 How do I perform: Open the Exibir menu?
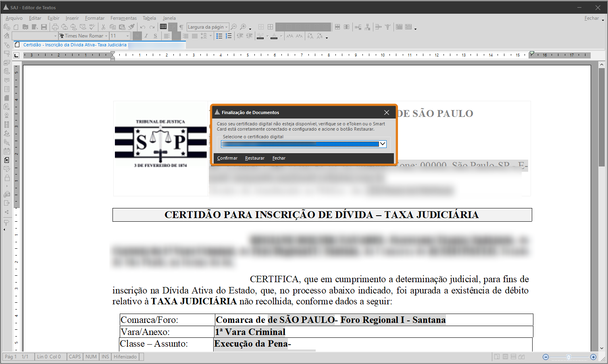(x=53, y=18)
